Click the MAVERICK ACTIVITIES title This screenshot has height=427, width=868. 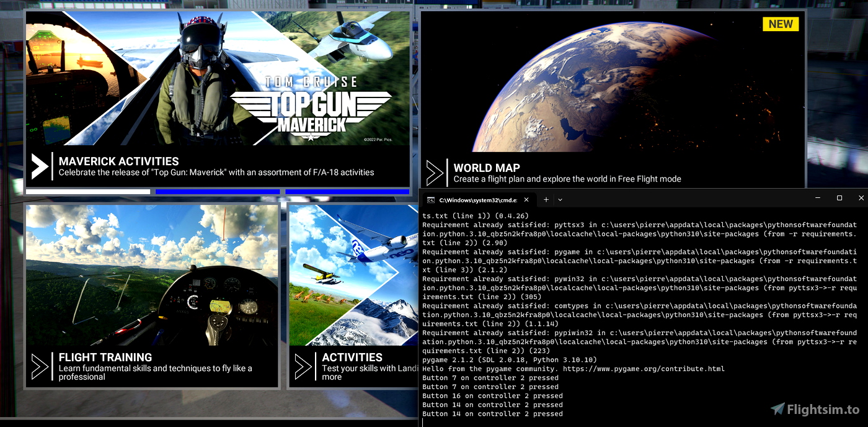[119, 161]
